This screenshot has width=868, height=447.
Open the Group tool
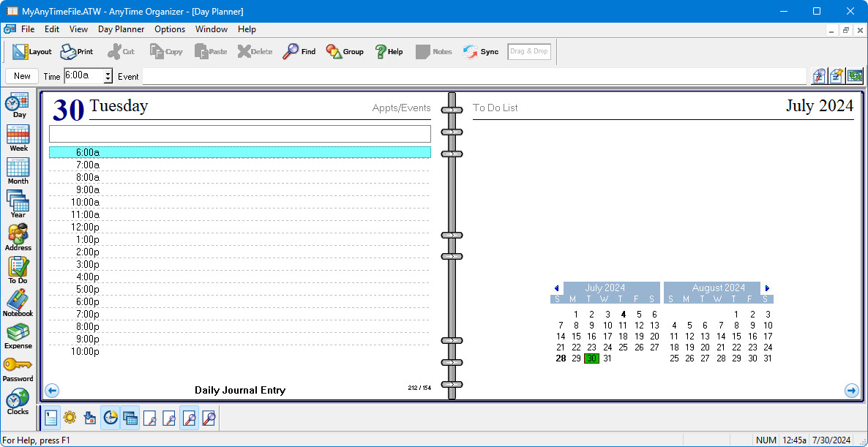click(344, 51)
